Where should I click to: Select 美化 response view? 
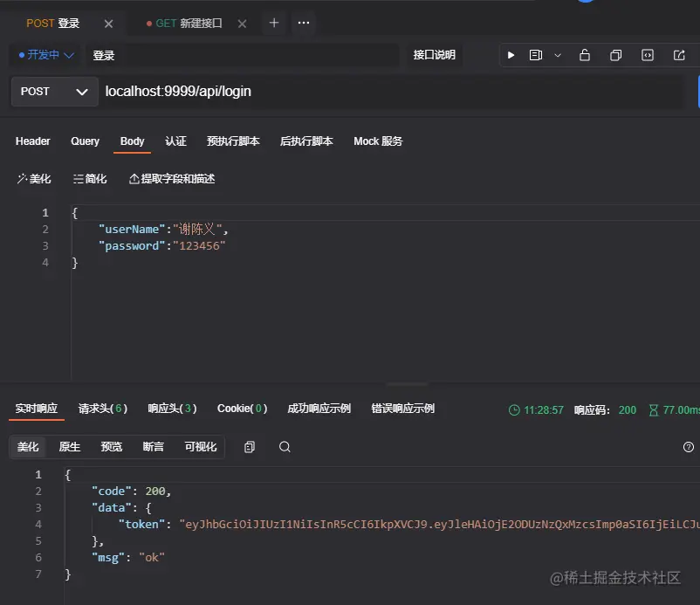click(28, 446)
